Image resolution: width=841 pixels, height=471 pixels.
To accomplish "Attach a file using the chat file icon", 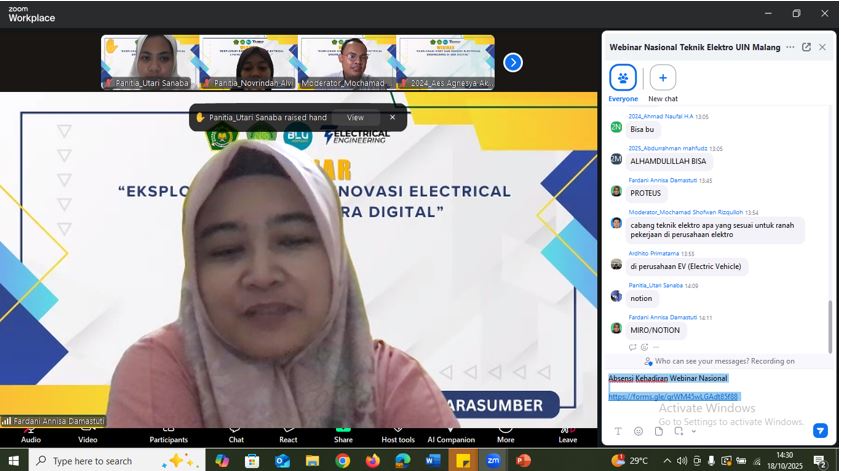I will pyautogui.click(x=659, y=431).
